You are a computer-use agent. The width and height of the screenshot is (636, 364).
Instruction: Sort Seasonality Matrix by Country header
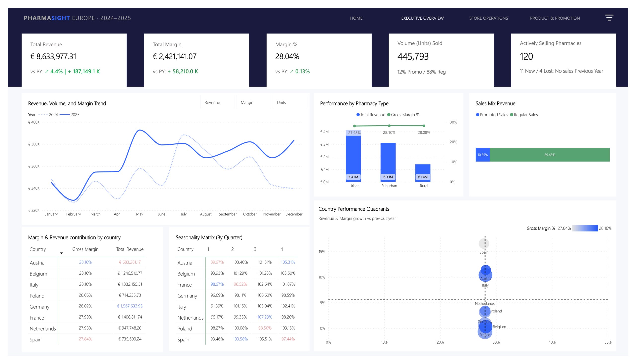coord(185,249)
